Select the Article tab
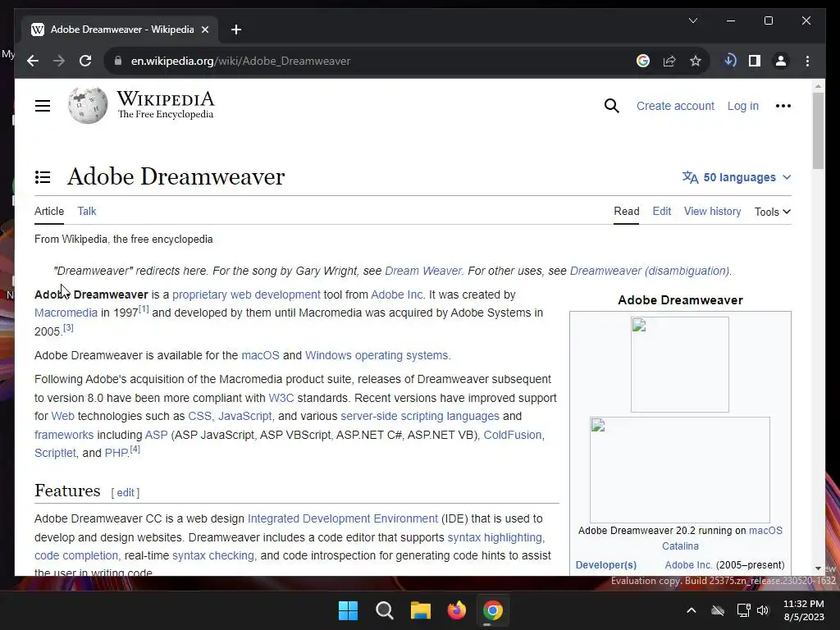 coord(49,211)
